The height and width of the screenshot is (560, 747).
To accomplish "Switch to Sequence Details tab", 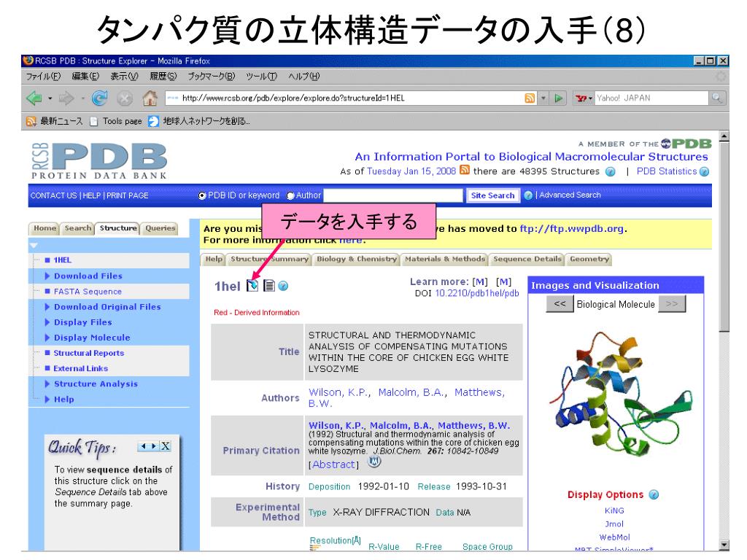I will [x=527, y=259].
